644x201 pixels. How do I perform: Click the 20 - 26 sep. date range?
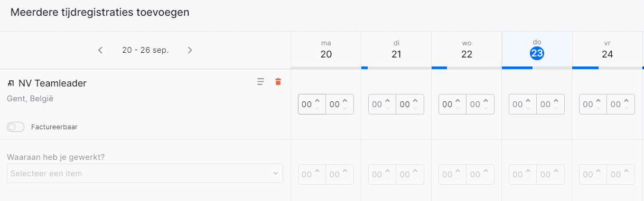point(145,50)
